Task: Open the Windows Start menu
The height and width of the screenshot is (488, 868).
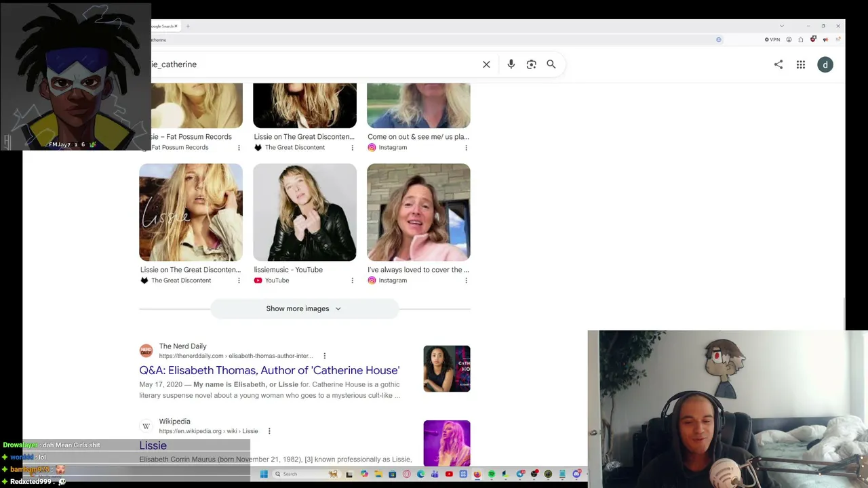Action: (x=264, y=474)
